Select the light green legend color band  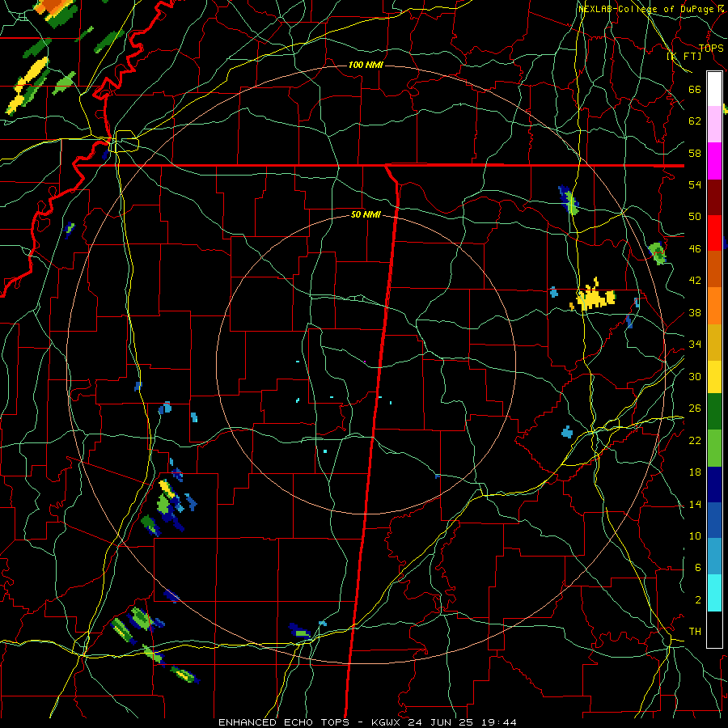click(714, 448)
